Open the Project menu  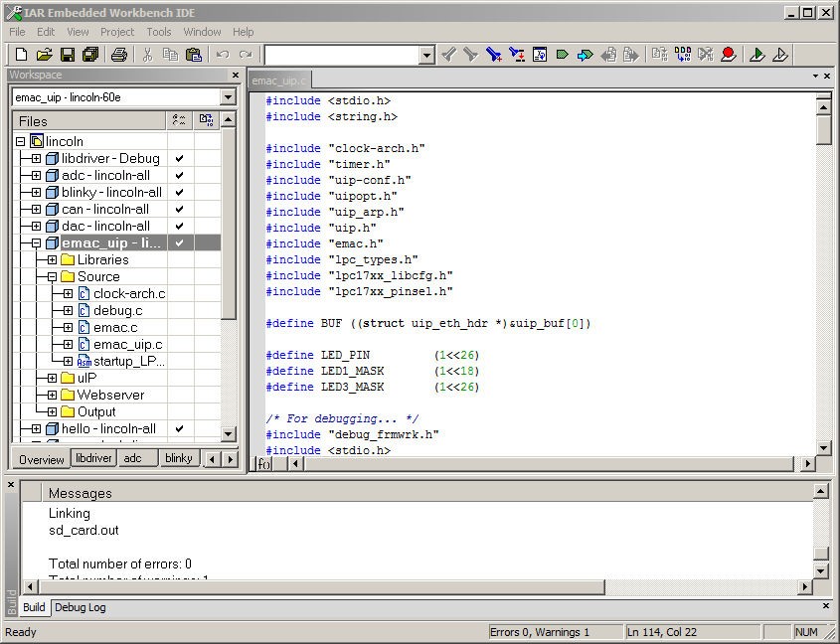117,32
